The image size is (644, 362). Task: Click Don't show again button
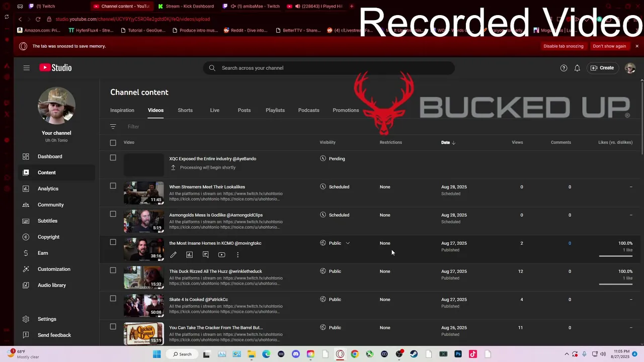[609, 46]
